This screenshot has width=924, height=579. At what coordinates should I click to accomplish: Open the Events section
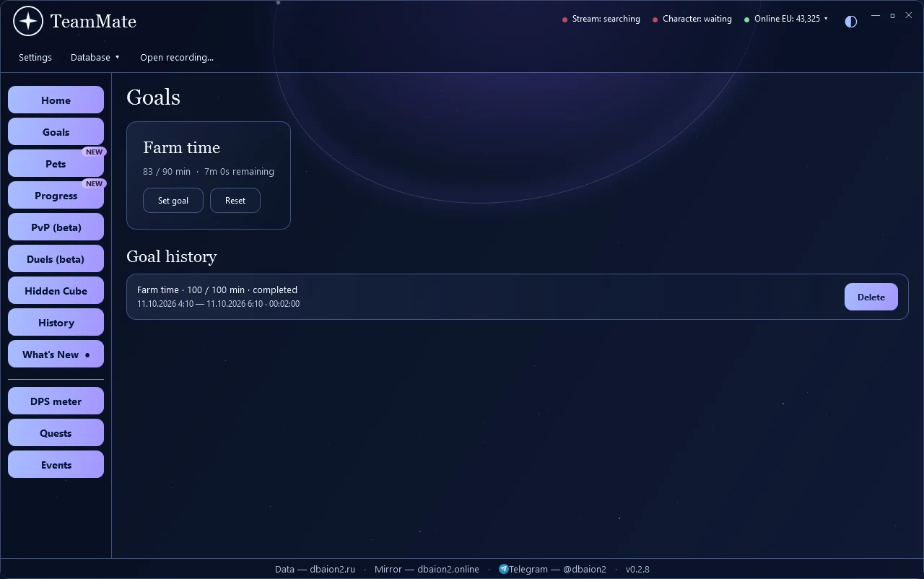56,465
